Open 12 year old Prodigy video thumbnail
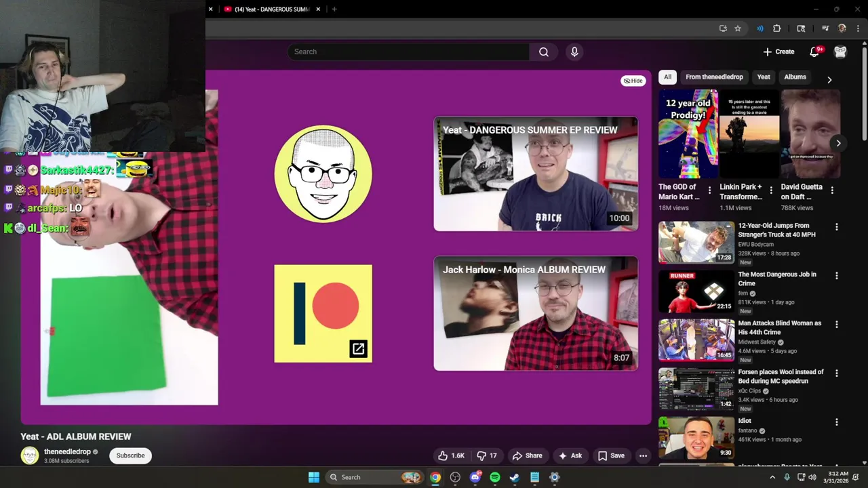This screenshot has width=868, height=488. pos(688,134)
